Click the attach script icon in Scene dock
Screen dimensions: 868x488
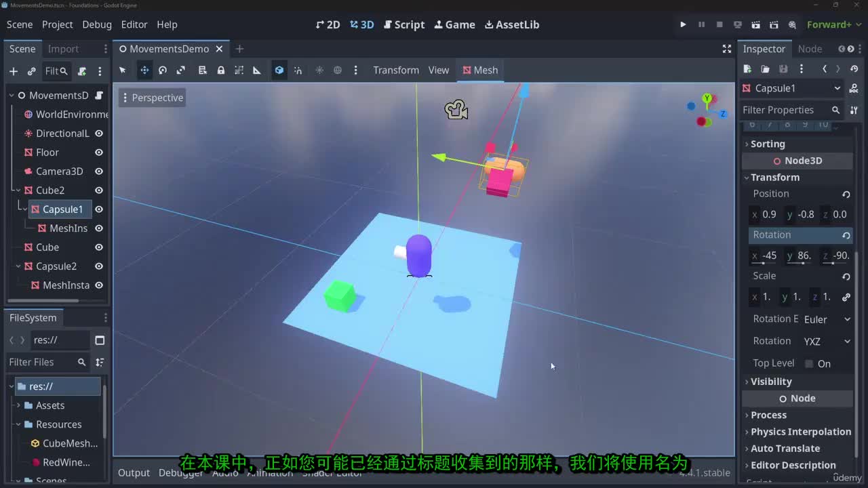[82, 71]
